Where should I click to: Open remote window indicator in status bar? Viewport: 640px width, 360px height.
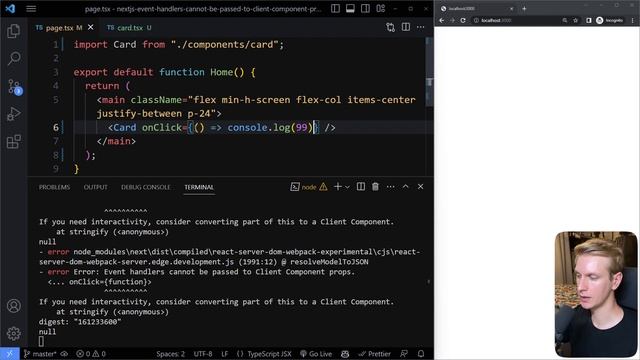(x=9, y=353)
